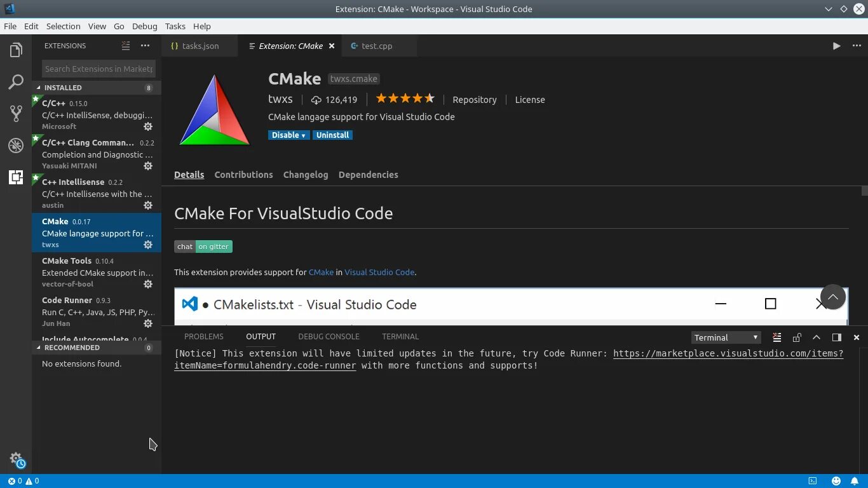
Task: Open the Explorer view in activity bar
Action: (x=16, y=50)
